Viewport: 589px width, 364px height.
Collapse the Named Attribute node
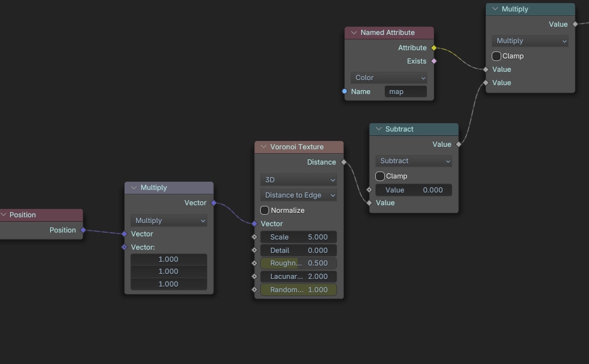[353, 32]
